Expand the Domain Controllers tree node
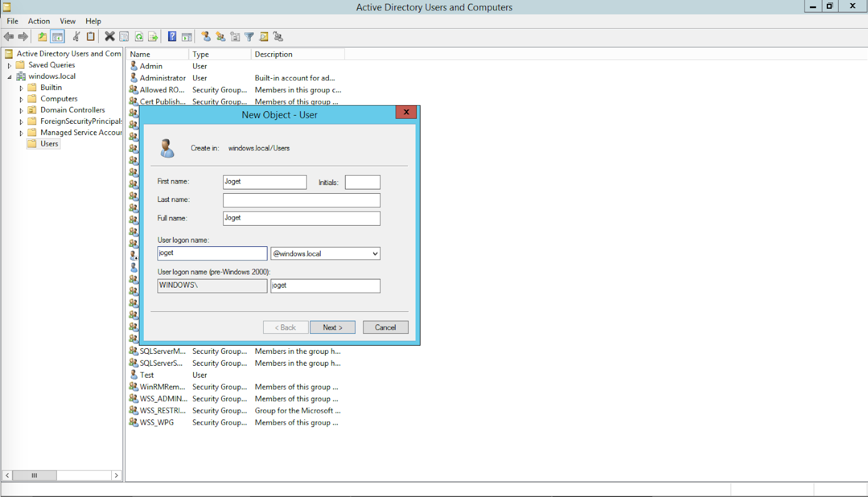The image size is (868, 497). pos(21,110)
